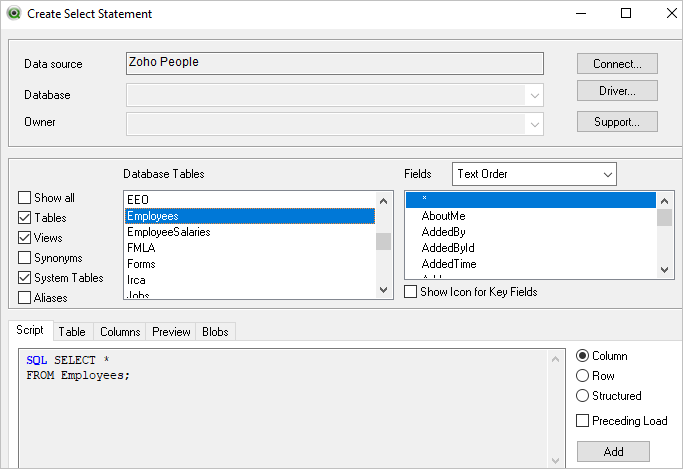This screenshot has width=683, height=469.
Task: Enable the Show all checkbox
Action: pyautogui.click(x=25, y=198)
